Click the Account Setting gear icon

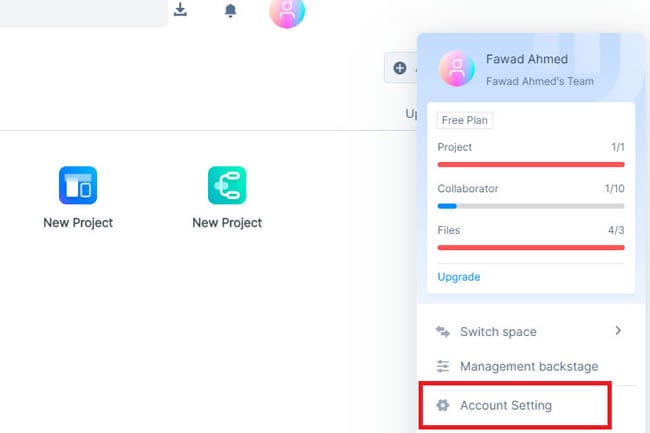point(443,406)
